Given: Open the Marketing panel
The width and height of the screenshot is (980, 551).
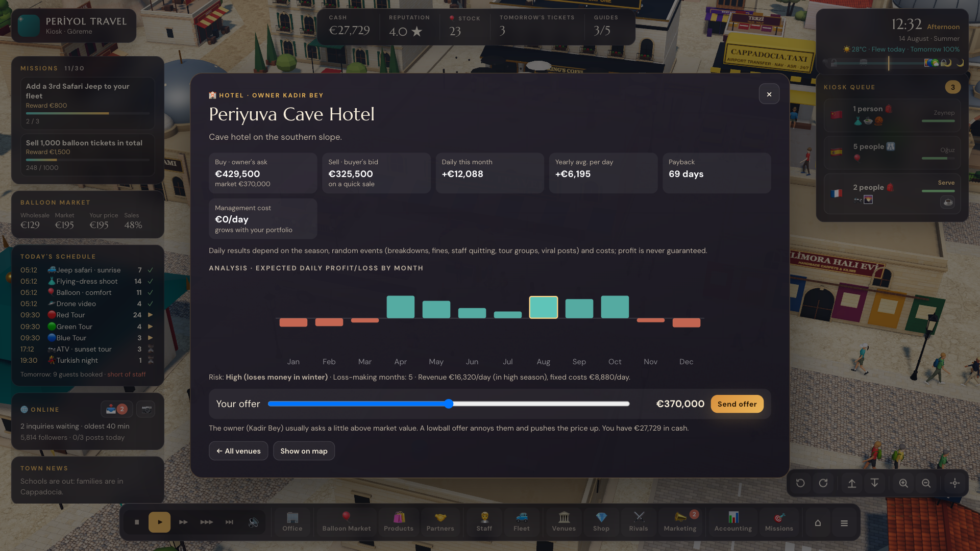Looking at the screenshot, I should (x=680, y=521).
